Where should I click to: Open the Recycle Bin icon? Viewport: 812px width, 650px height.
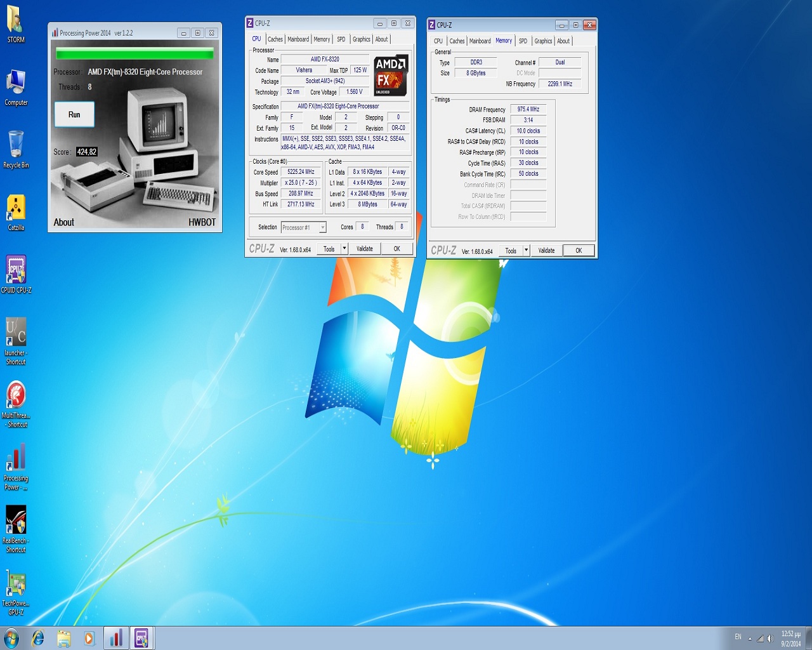click(16, 149)
